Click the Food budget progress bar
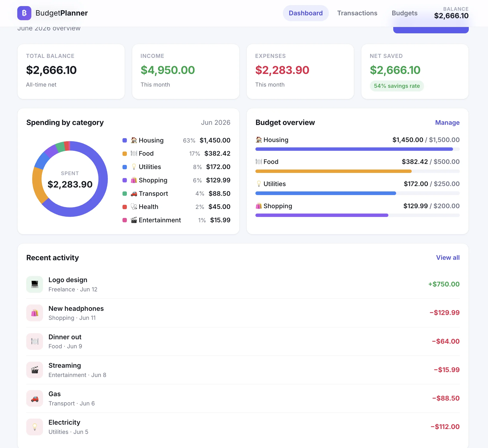 click(357, 171)
